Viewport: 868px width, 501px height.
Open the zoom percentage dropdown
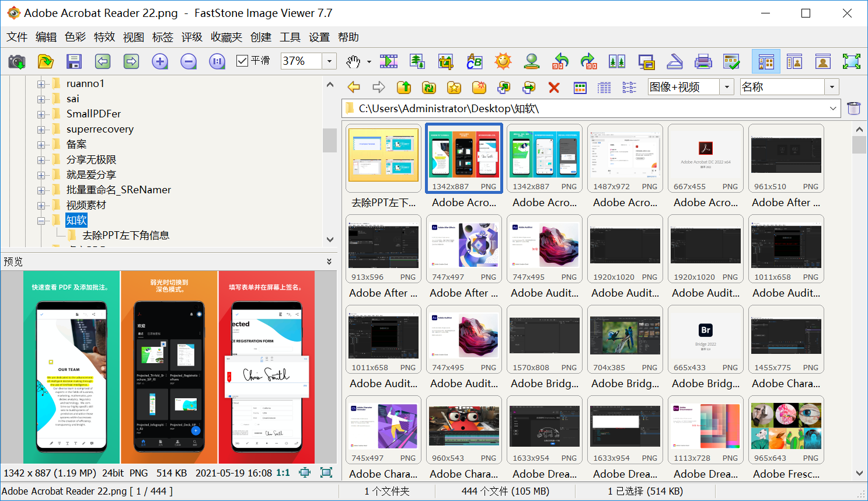pyautogui.click(x=329, y=61)
